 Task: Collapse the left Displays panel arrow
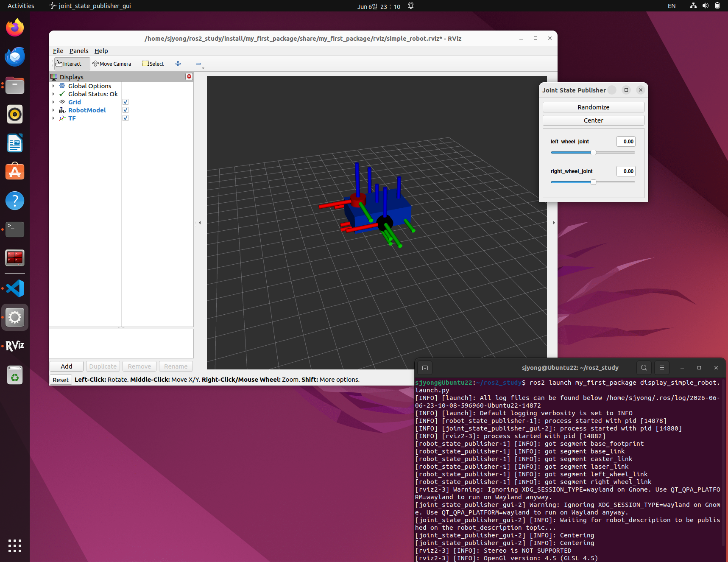click(x=200, y=223)
